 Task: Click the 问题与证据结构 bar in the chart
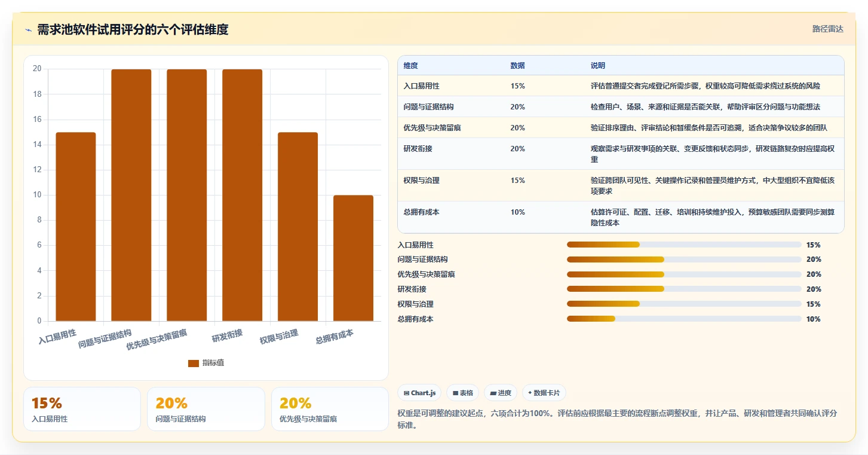pos(131,195)
